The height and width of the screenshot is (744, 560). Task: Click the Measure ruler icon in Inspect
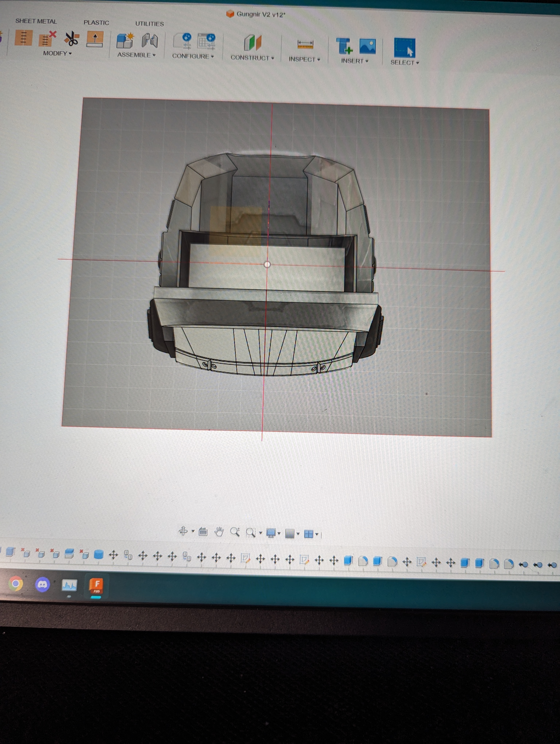(305, 44)
